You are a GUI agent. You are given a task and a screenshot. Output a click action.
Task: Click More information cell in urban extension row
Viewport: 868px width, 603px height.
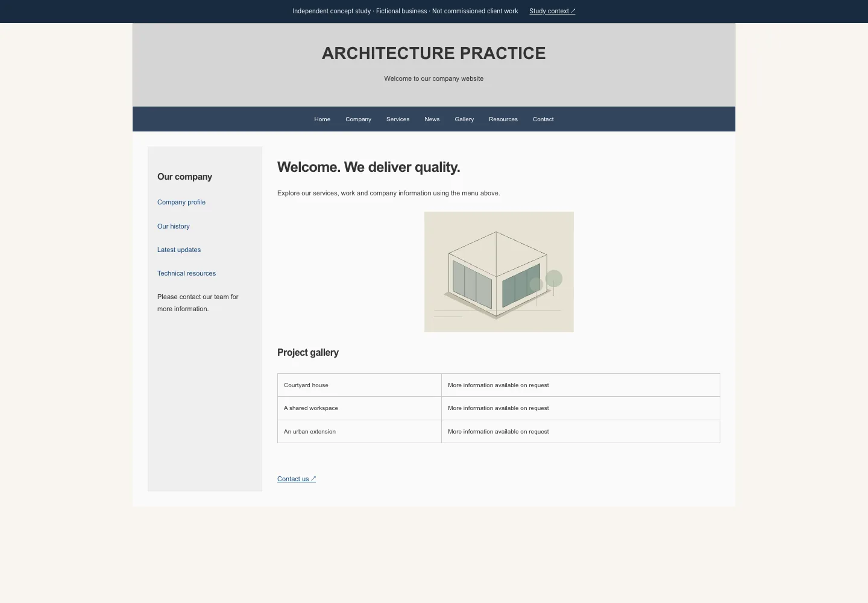580,432
